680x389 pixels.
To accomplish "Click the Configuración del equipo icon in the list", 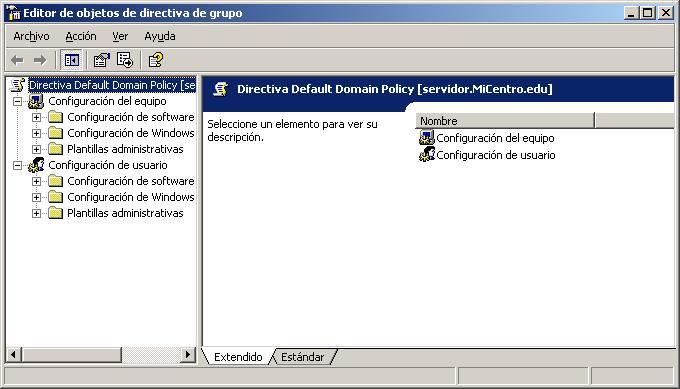I will 426,138.
